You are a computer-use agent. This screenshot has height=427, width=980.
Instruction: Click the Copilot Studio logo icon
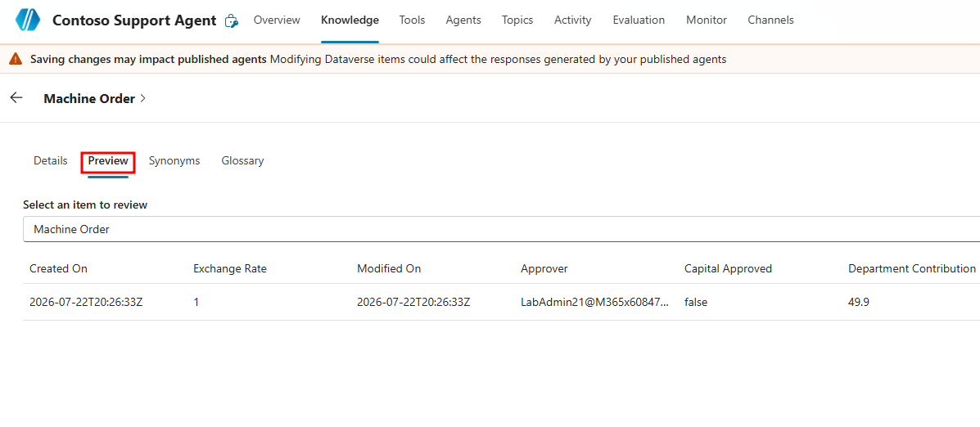click(x=28, y=20)
